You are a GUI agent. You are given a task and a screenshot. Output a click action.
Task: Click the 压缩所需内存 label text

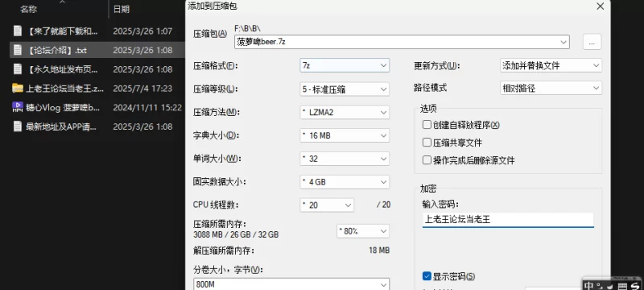click(x=220, y=224)
